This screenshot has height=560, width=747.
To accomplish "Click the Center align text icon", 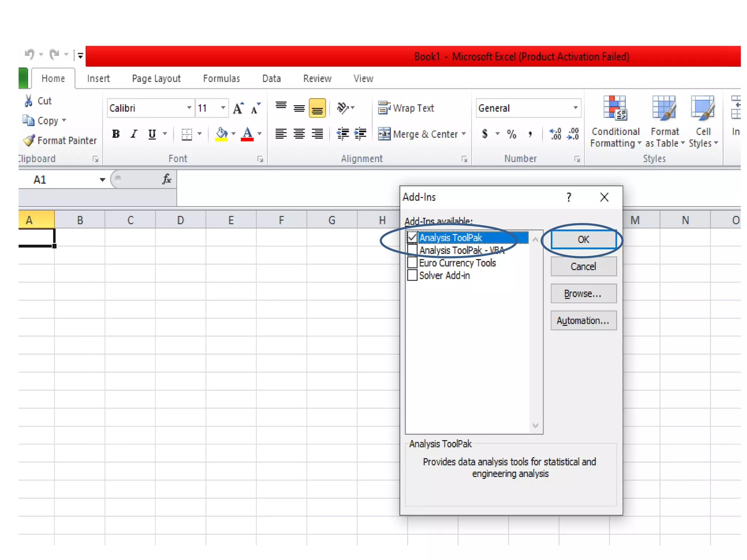I will click(299, 134).
